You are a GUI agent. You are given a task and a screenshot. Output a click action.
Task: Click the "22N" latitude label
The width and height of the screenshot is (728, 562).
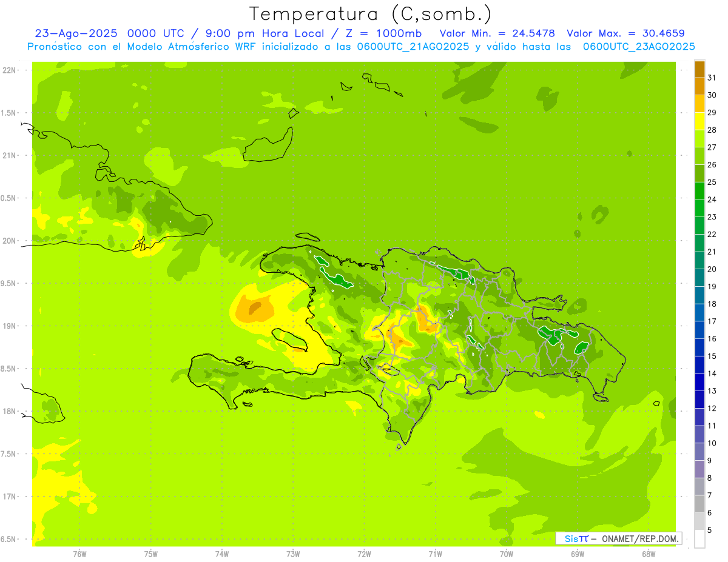tap(10, 70)
